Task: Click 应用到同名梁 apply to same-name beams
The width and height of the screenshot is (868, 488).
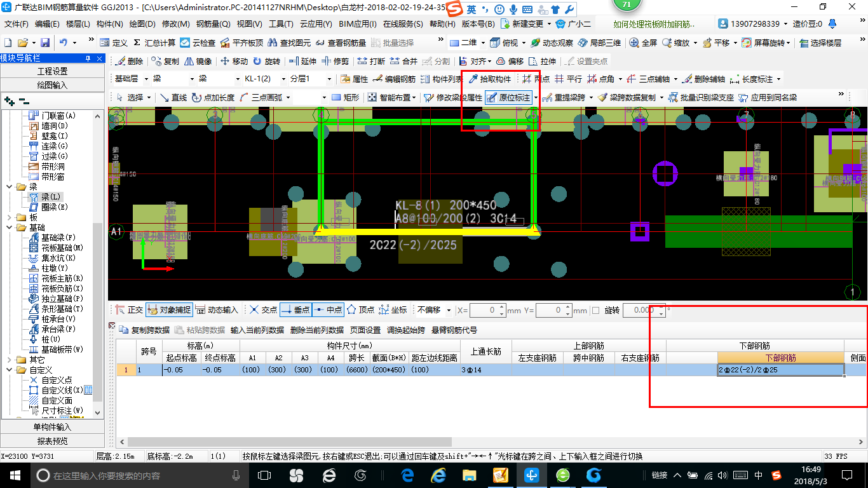Action: coord(768,98)
